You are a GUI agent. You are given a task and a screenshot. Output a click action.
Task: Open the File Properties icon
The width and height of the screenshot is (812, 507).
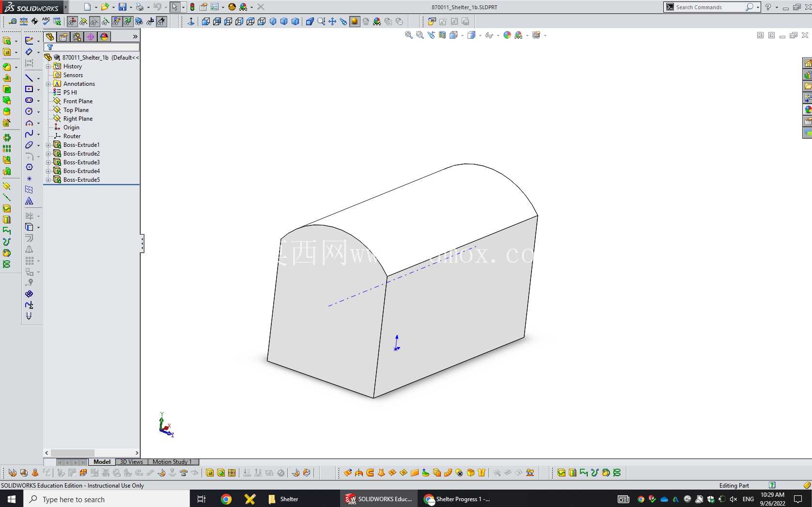tap(203, 7)
